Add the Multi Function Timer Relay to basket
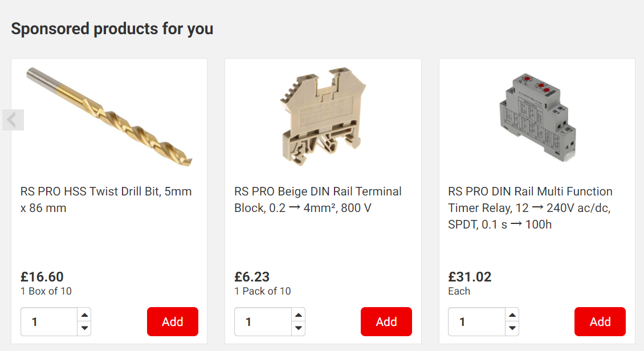Screen dimensions: 644x351 click(x=600, y=322)
